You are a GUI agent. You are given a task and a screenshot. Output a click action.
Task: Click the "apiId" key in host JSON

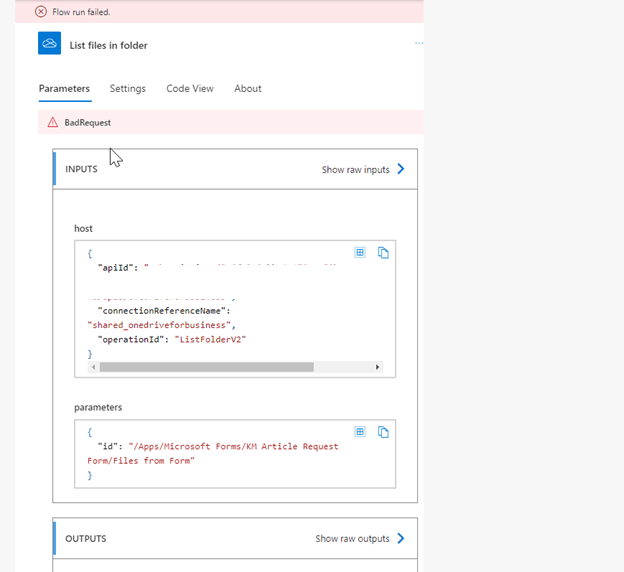click(115, 268)
